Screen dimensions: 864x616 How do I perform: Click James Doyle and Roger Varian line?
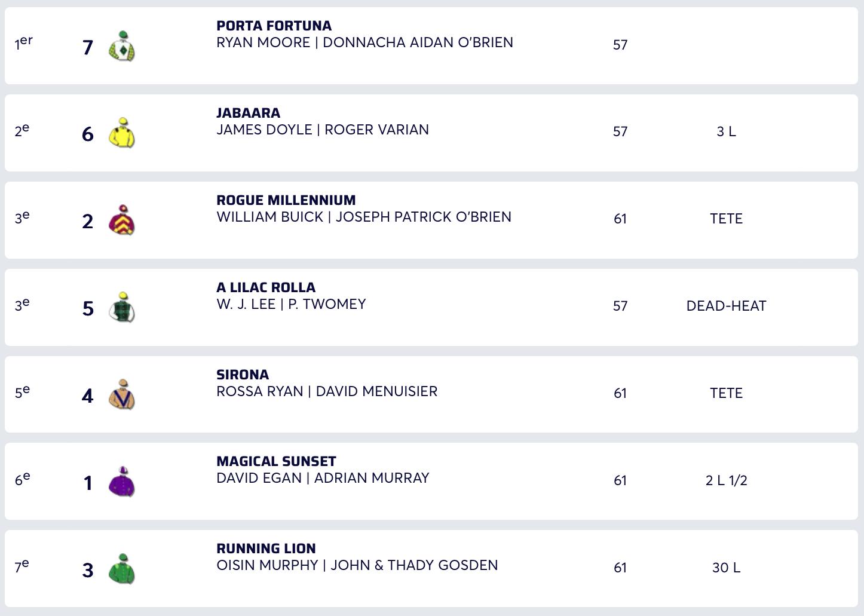click(x=323, y=130)
